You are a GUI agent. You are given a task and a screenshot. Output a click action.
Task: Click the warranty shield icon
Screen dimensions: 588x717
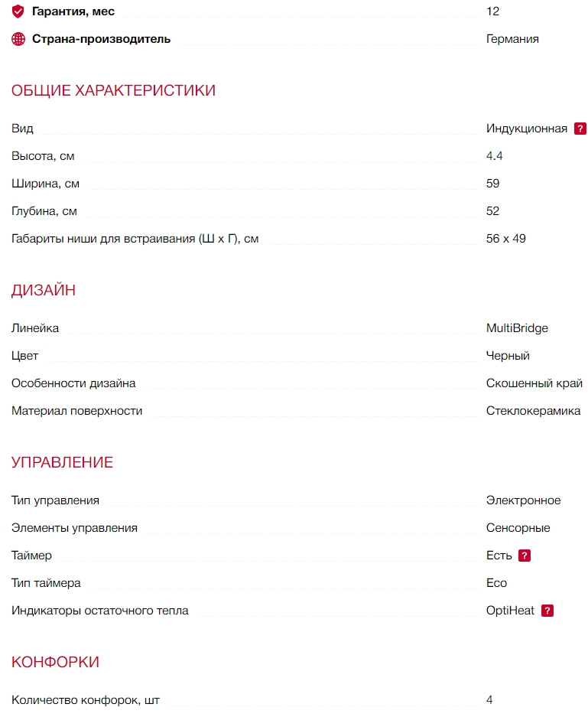click(18, 11)
